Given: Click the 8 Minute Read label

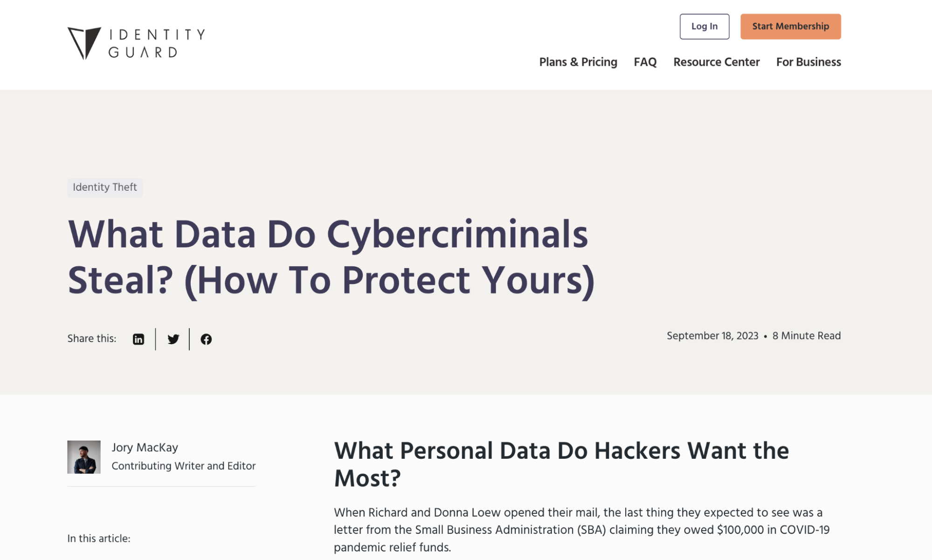Looking at the screenshot, I should pos(806,336).
